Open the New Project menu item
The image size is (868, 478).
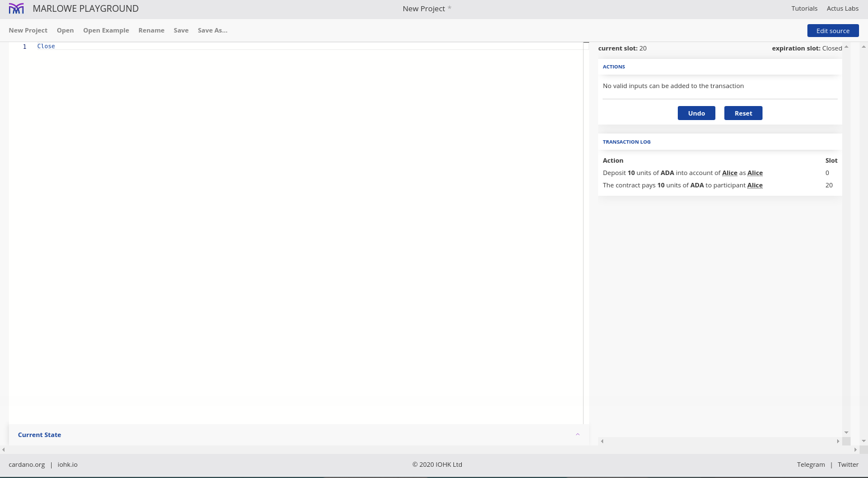[x=28, y=30]
